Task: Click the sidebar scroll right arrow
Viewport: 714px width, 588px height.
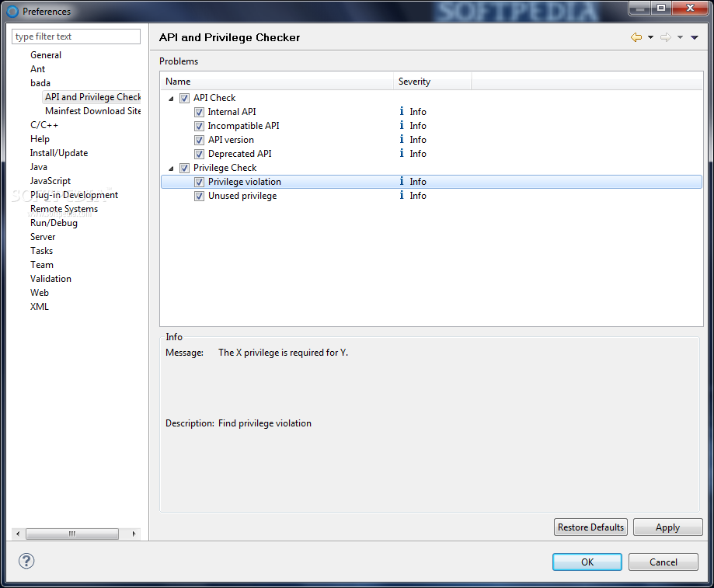Action: pos(134,534)
